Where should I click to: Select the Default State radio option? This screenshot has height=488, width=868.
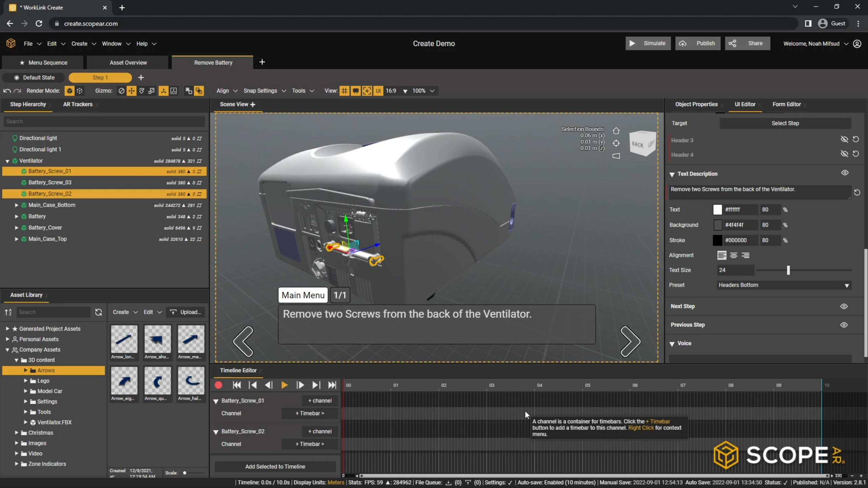(33, 78)
